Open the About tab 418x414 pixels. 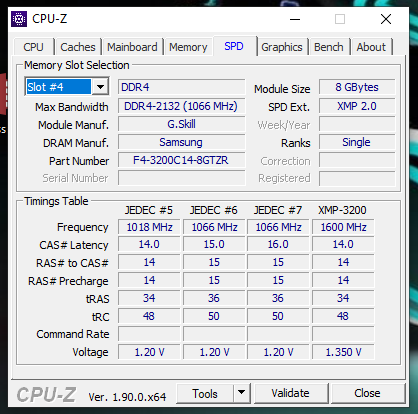[x=371, y=47]
